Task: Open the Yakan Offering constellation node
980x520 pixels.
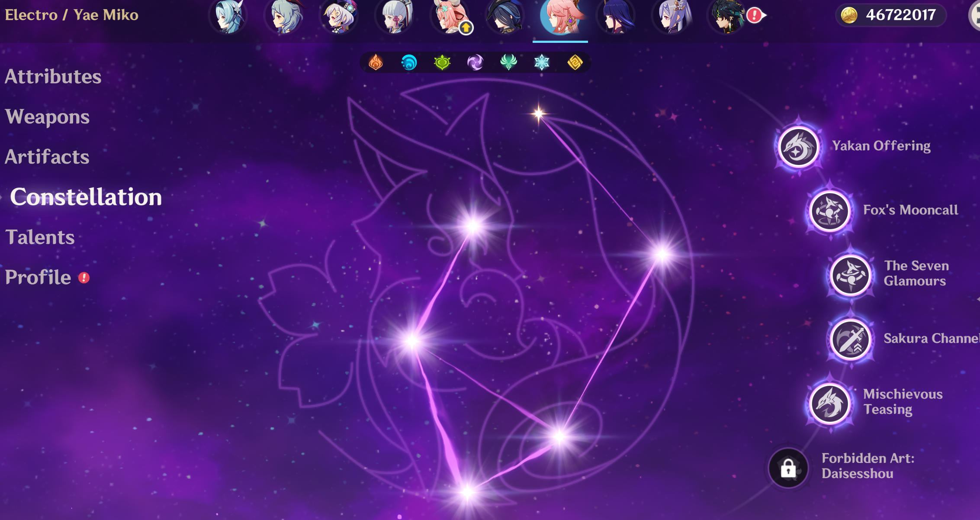Action: point(798,147)
